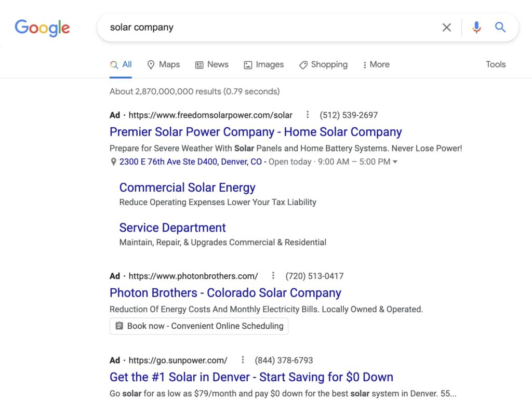Click the location pin icon beside Denver address
Screen dimensions: 532x415
pyautogui.click(x=114, y=162)
